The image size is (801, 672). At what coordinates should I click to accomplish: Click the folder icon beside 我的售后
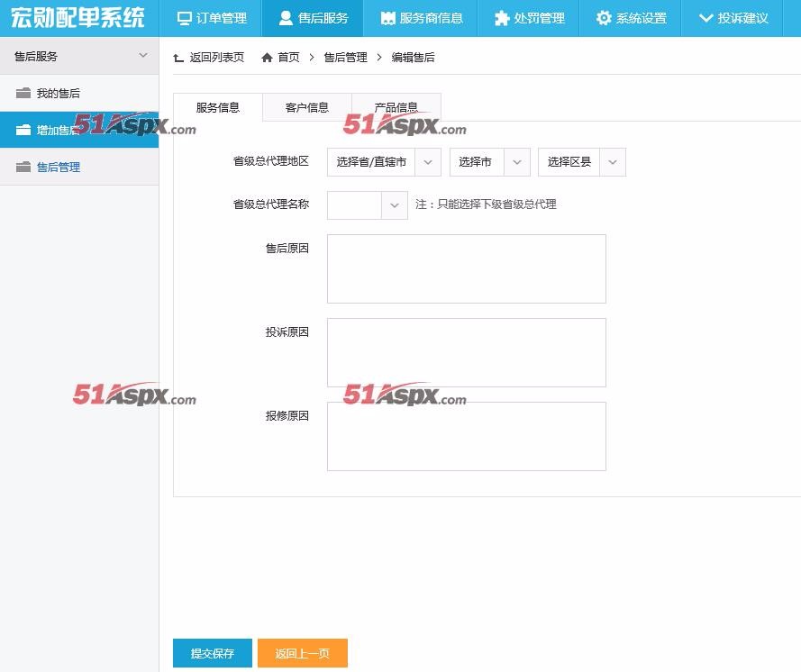point(23,93)
